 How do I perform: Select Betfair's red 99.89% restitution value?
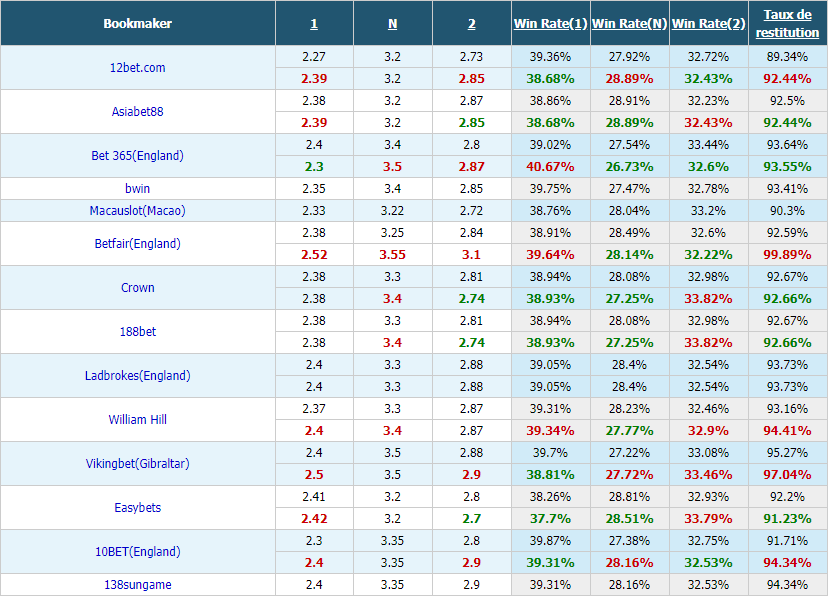(787, 254)
